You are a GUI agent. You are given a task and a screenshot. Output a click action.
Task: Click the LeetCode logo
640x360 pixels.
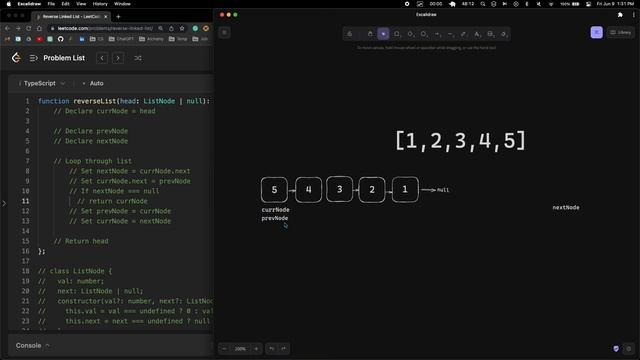pos(16,58)
